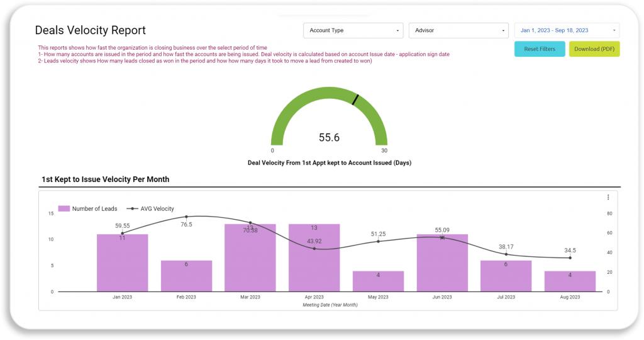Screen dimensions: 644x340
Task: Click the Apr 2023 lead bar
Action: pyautogui.click(x=314, y=258)
